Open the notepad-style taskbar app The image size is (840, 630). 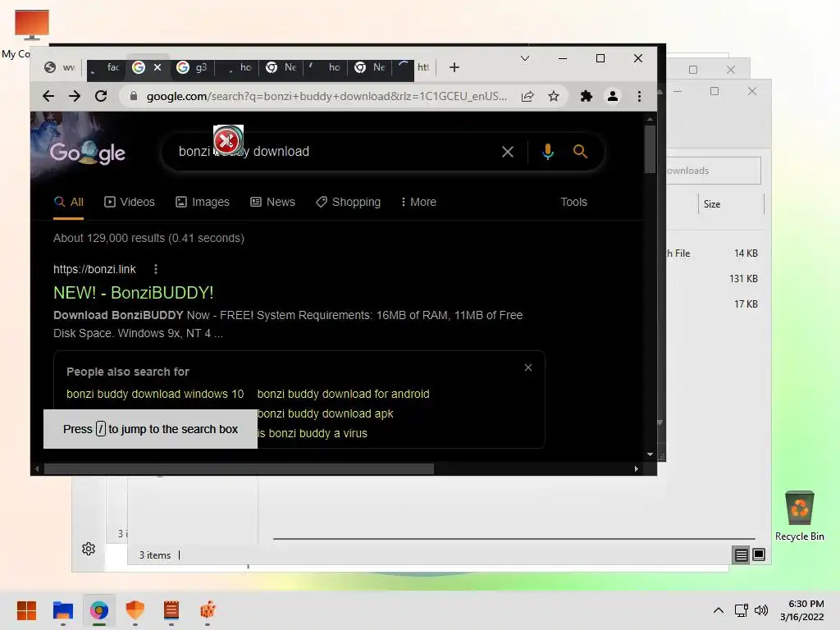coord(171,610)
